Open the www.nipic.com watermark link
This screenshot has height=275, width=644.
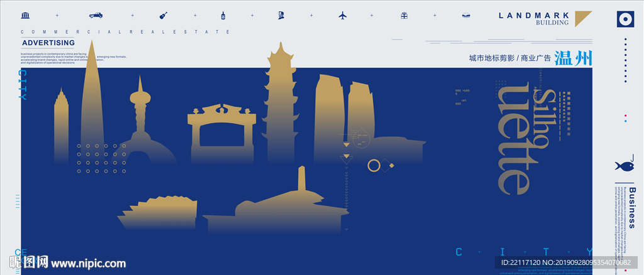[88, 264]
